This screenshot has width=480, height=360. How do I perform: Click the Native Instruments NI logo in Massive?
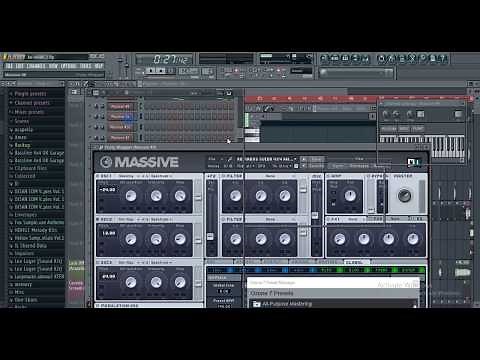[414, 162]
